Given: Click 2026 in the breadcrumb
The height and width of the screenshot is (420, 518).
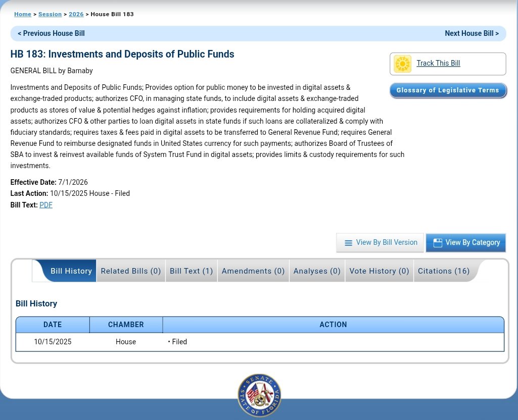Looking at the screenshot, I should (x=76, y=14).
